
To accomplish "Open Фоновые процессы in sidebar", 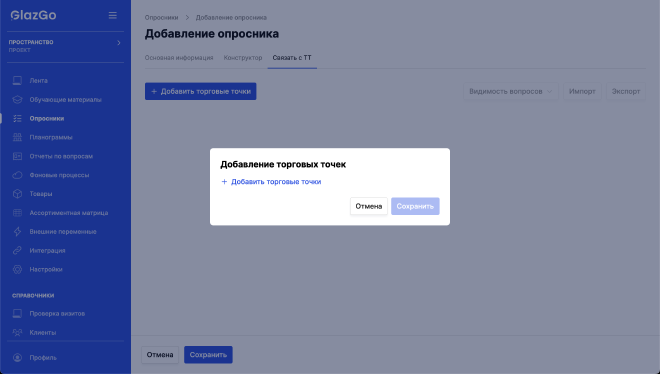I will (59, 175).
